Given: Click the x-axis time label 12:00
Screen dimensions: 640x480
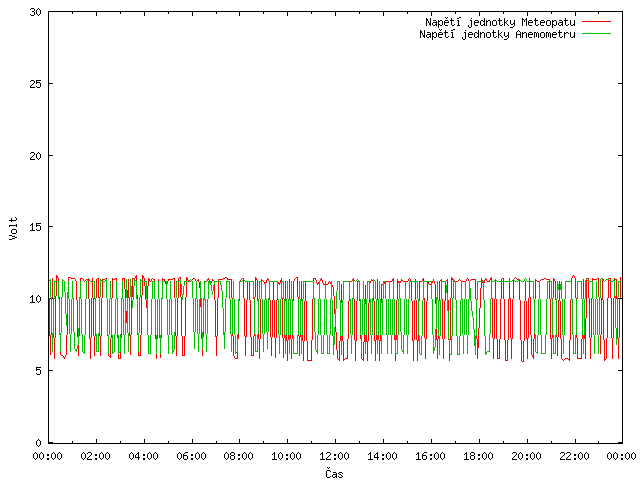Looking at the screenshot, I should click(334, 456).
